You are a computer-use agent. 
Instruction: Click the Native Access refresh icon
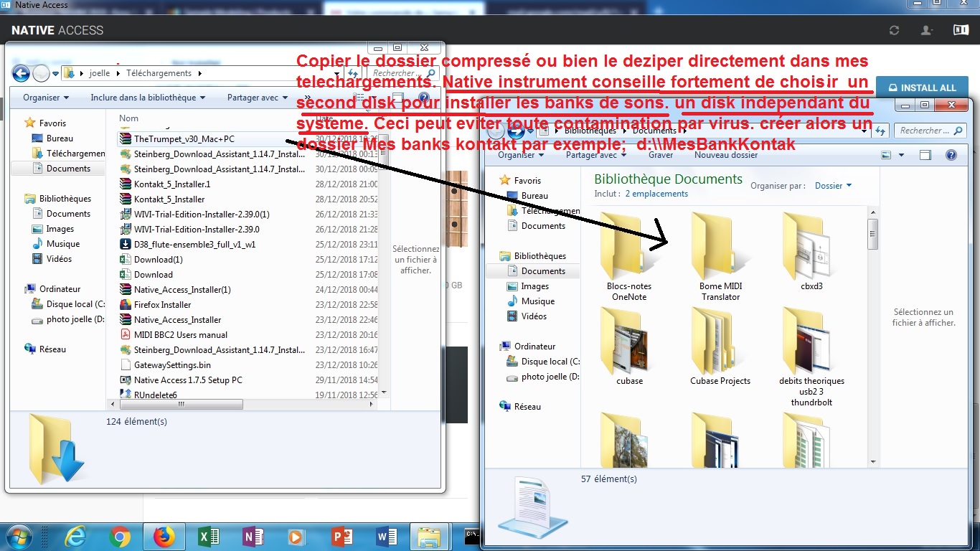(894, 30)
